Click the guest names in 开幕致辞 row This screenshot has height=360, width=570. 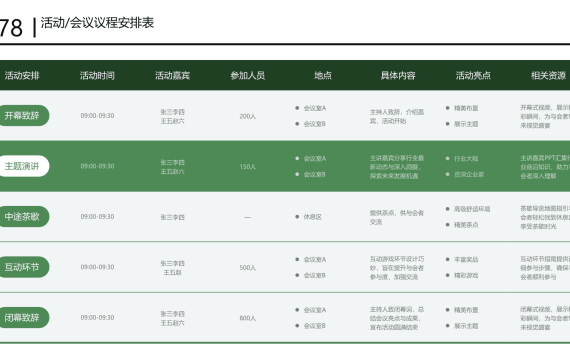[173, 116]
